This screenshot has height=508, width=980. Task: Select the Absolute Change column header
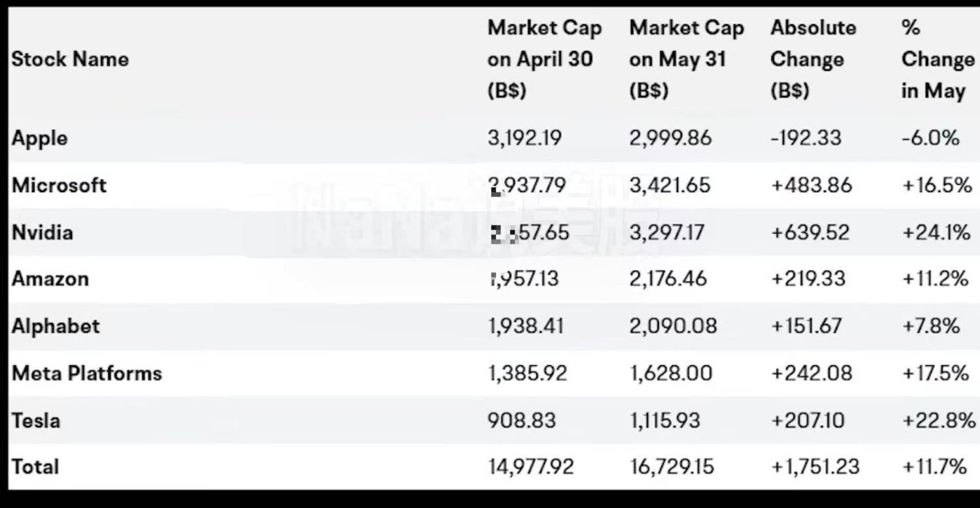point(813,59)
